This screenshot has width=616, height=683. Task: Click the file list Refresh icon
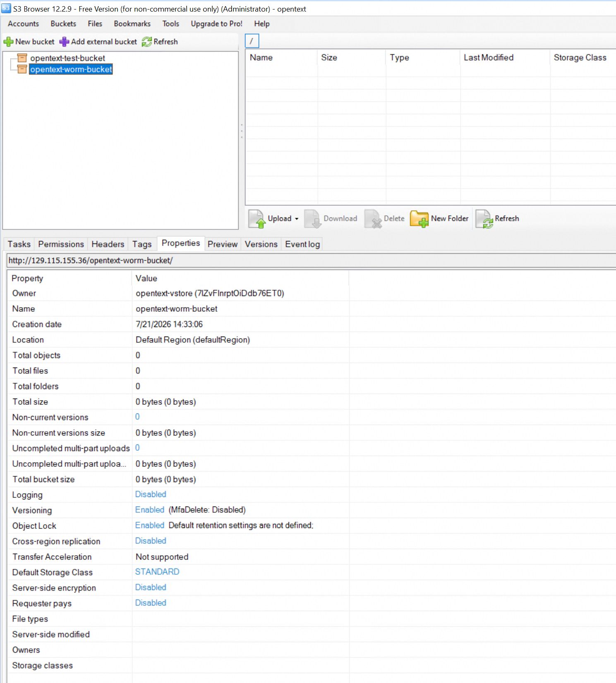[x=484, y=219]
